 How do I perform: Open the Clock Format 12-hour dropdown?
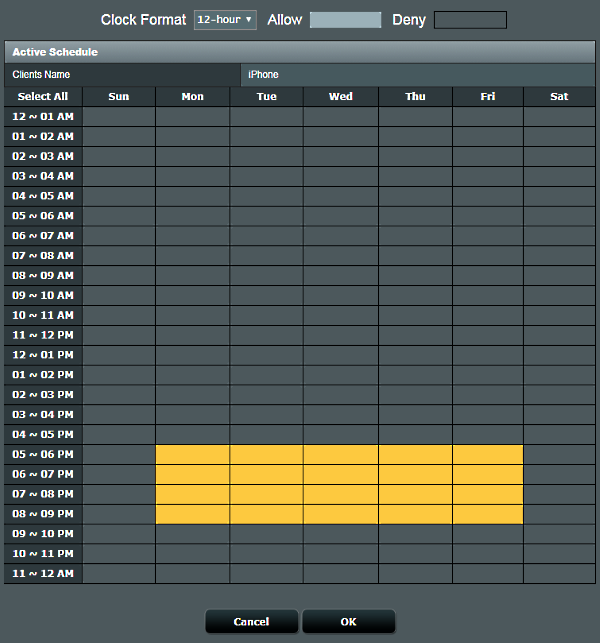pos(225,20)
